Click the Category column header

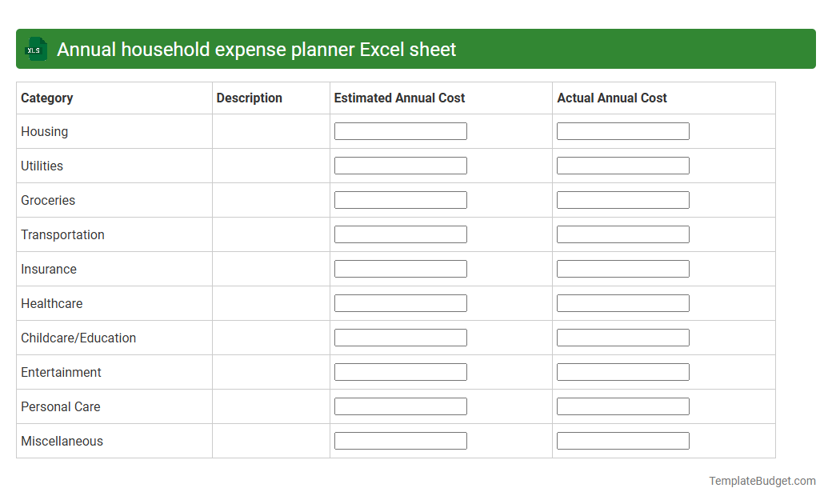point(46,98)
